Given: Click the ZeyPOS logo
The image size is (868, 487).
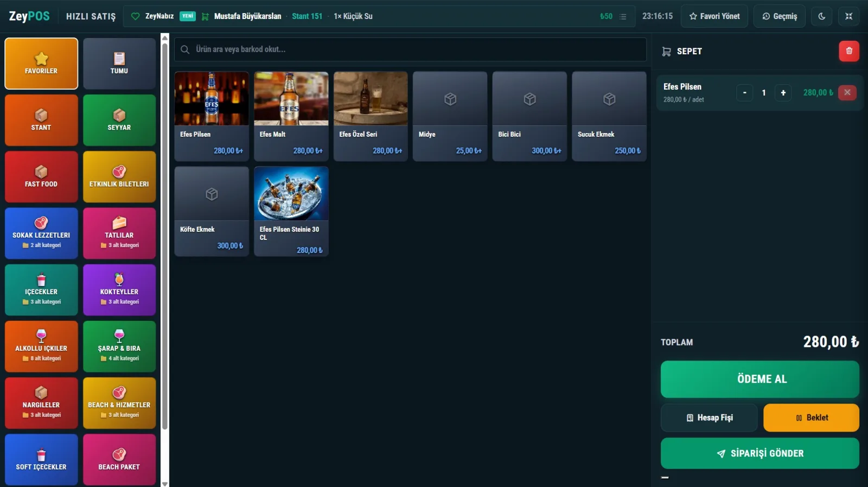Looking at the screenshot, I should tap(29, 16).
